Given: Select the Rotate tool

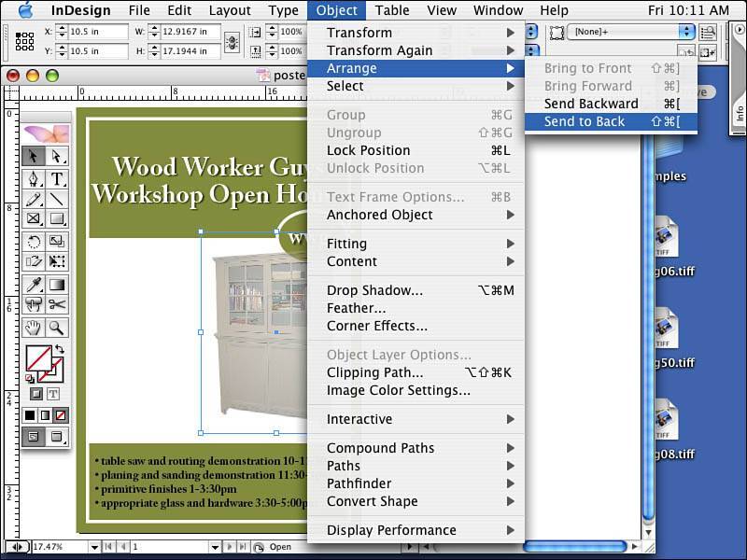Looking at the screenshot, I should pos(35,242).
